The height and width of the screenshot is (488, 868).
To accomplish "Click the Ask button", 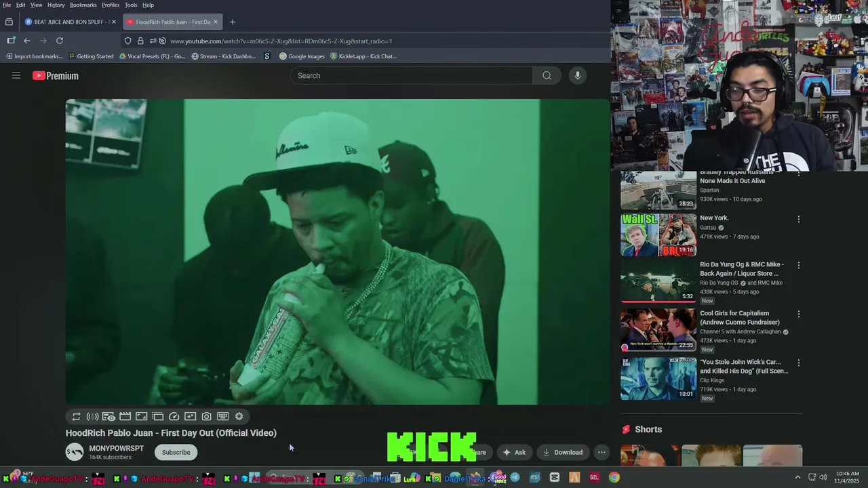I will [x=514, y=452].
